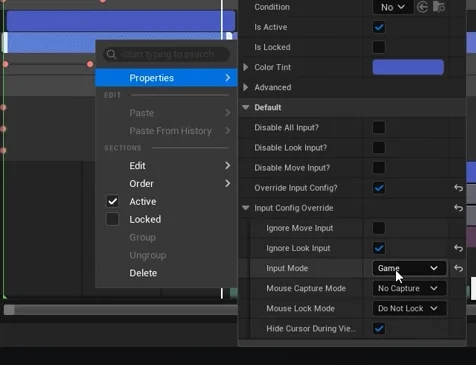Focus the Start typing to search field

pos(166,54)
